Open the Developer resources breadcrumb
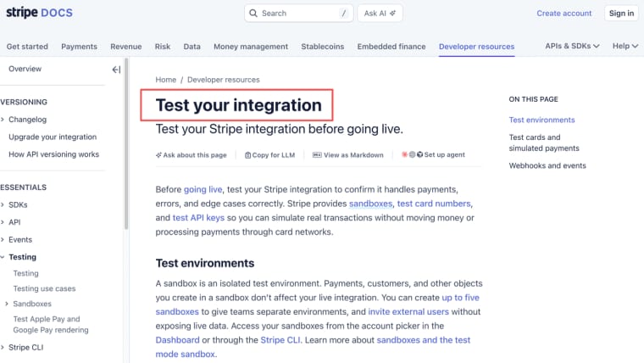This screenshot has height=363, width=644. [x=224, y=80]
